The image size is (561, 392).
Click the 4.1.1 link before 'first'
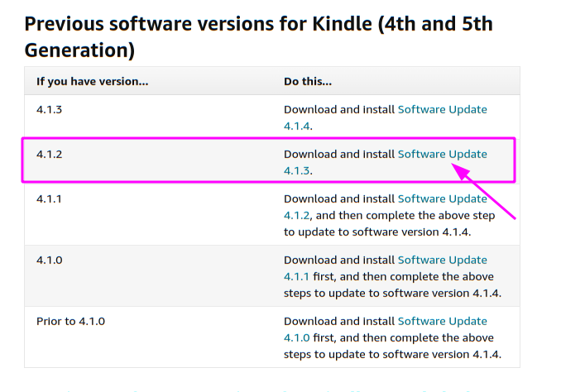(x=296, y=277)
